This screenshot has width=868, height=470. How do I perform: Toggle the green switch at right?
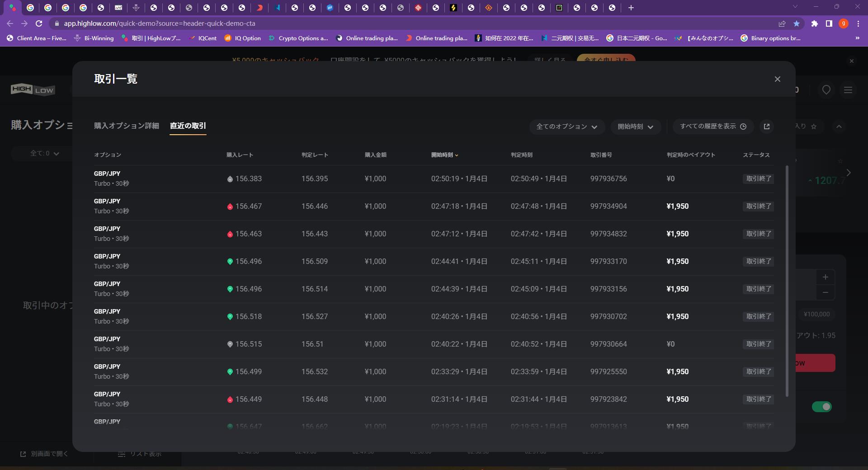click(821, 407)
